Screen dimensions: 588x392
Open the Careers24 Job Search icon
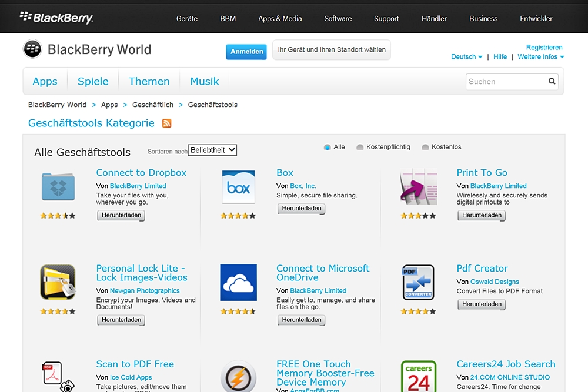[419, 376]
